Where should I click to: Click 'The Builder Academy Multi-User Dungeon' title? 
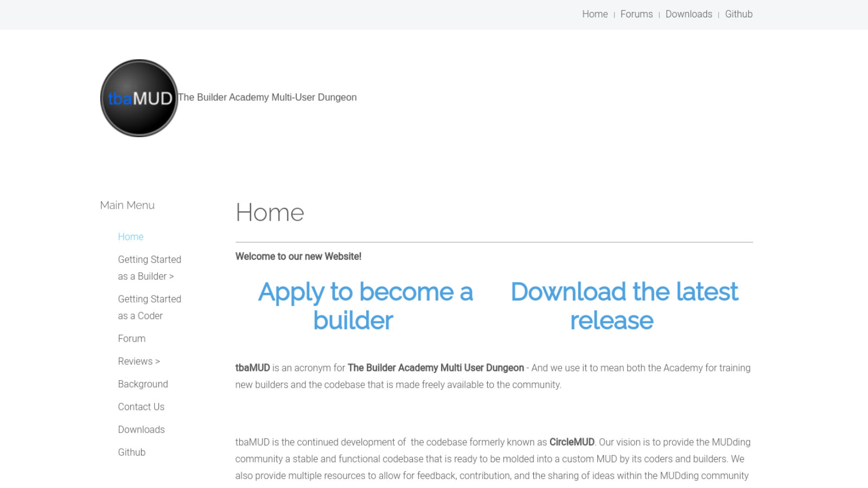tap(267, 97)
